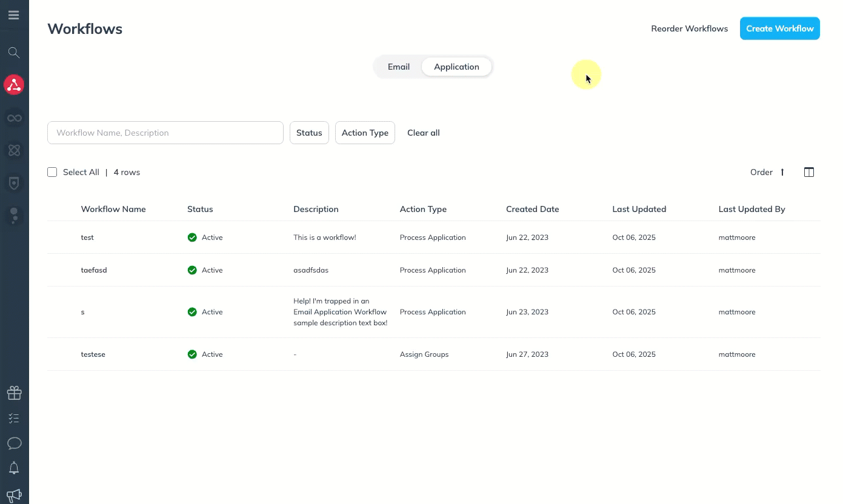Image resolution: width=843 pixels, height=504 pixels.
Task: Select the Application tab
Action: click(456, 67)
